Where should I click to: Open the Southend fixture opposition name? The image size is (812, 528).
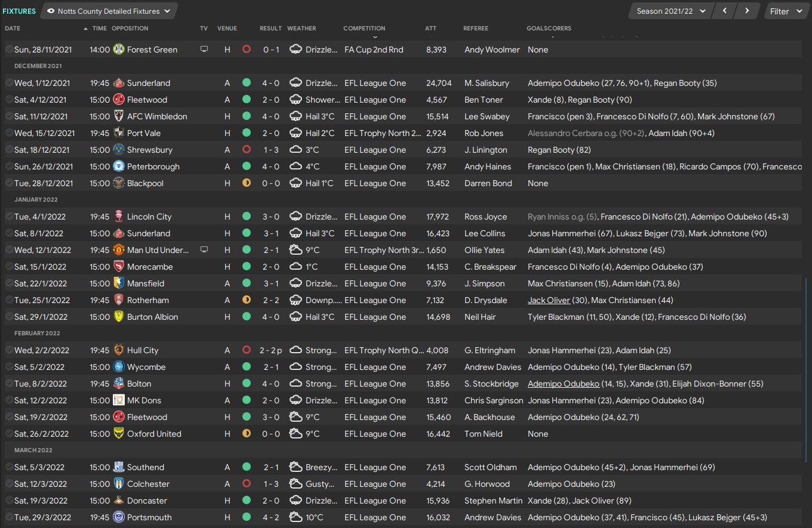click(146, 467)
